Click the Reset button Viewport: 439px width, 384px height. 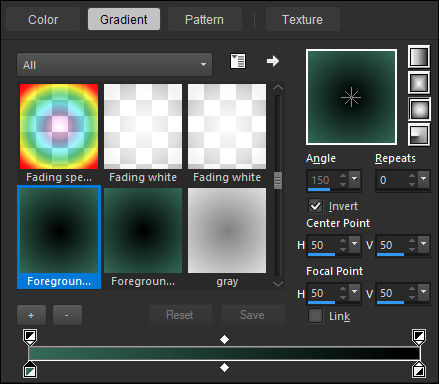tap(180, 315)
